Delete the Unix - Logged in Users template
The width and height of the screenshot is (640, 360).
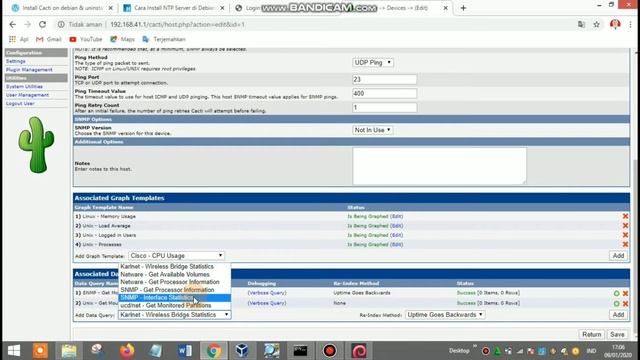click(x=625, y=235)
